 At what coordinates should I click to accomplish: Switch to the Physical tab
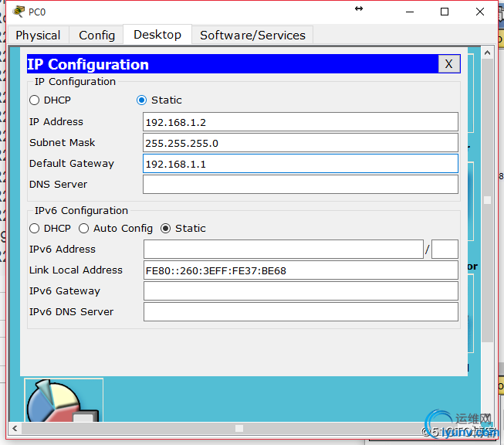(x=38, y=35)
